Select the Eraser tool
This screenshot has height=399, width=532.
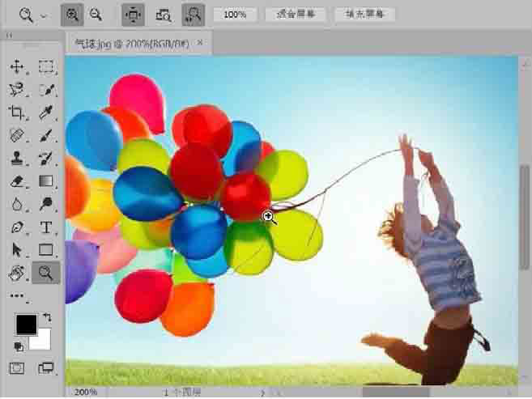pos(17,181)
